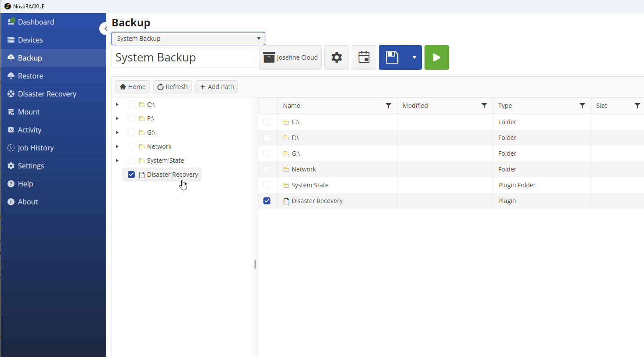Image resolution: width=644 pixels, height=357 pixels.
Task: Filter the Modified column
Action: point(484,106)
